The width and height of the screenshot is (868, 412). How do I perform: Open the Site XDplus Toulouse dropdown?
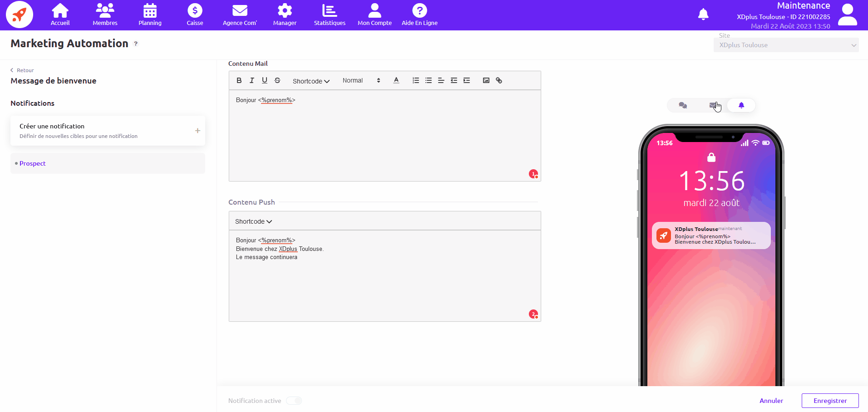(x=786, y=45)
